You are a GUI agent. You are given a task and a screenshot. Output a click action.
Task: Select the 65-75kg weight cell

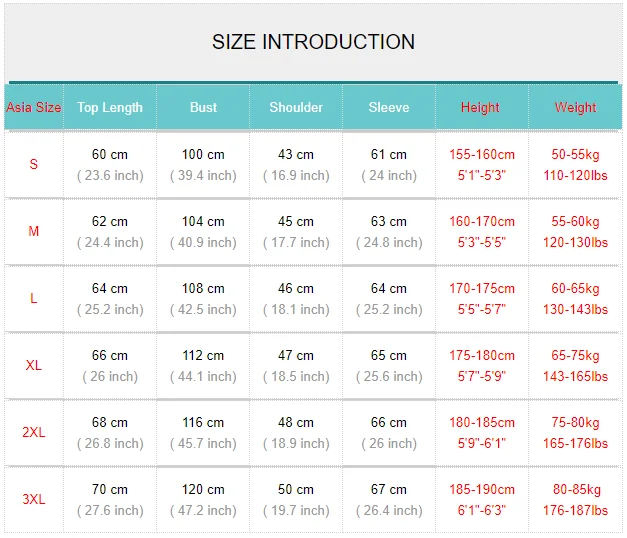[x=575, y=355]
